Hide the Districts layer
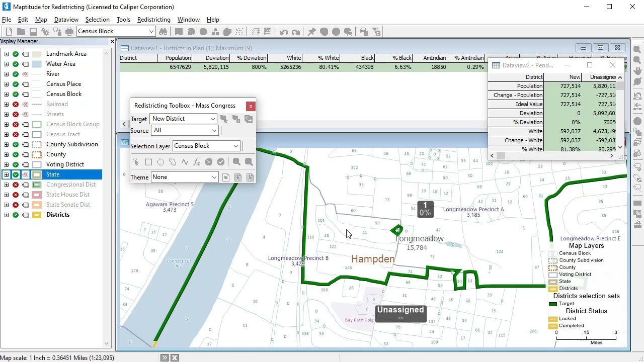644x362 pixels. pyautogui.click(x=16, y=215)
